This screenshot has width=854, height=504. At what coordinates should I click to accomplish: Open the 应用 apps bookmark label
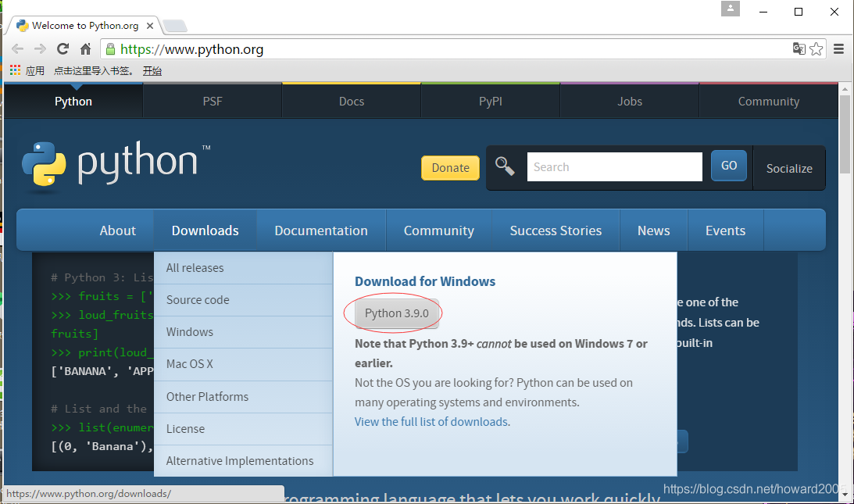coord(35,71)
